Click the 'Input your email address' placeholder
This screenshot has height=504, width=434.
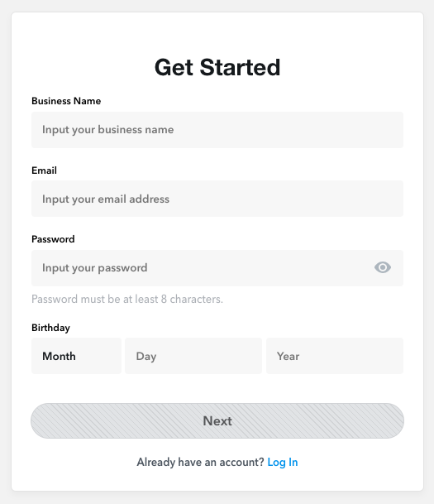(x=106, y=199)
